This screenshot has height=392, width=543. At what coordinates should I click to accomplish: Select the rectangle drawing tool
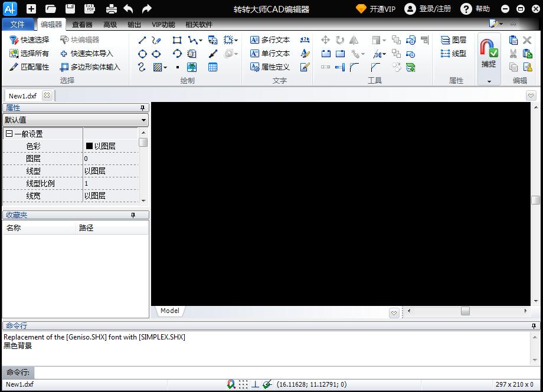[x=177, y=40]
